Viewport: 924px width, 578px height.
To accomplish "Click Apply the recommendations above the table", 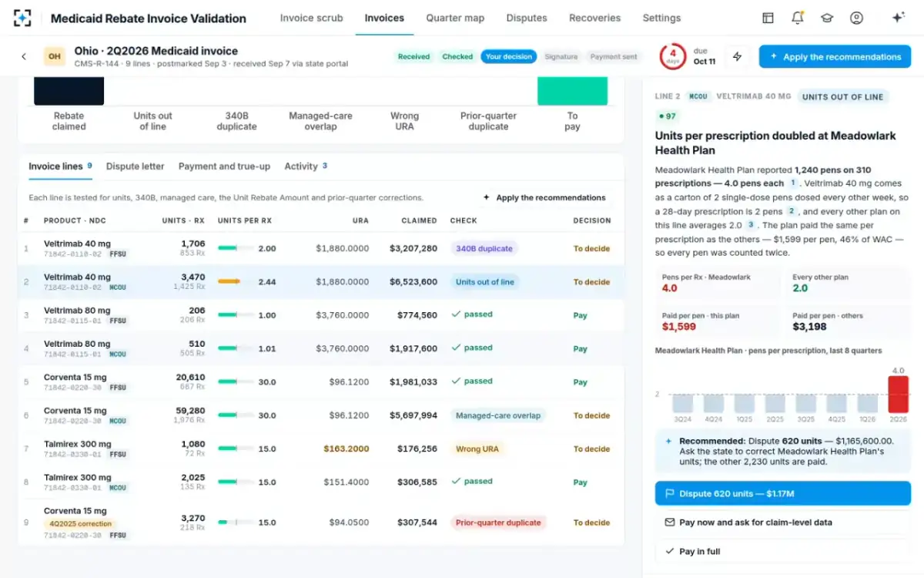I will coord(544,198).
